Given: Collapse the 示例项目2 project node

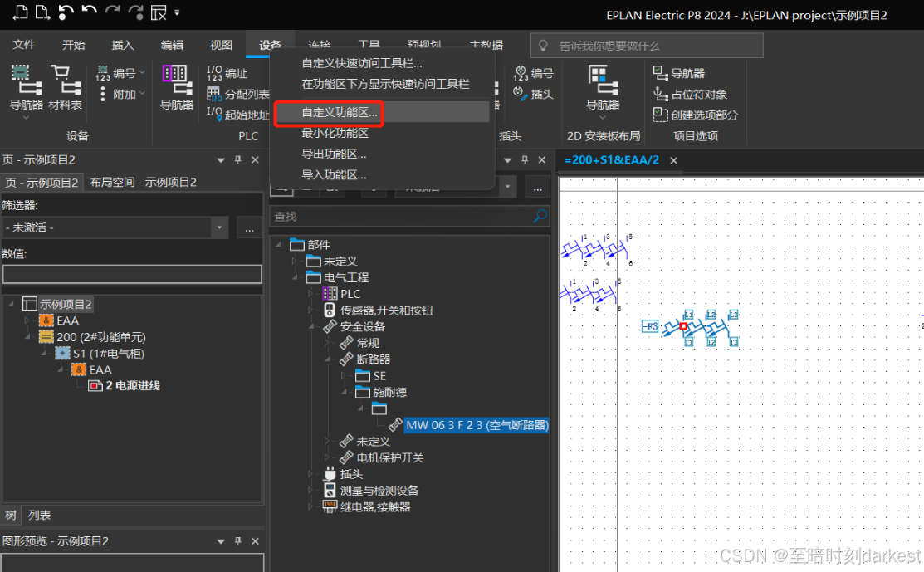Looking at the screenshot, I should click(x=11, y=304).
